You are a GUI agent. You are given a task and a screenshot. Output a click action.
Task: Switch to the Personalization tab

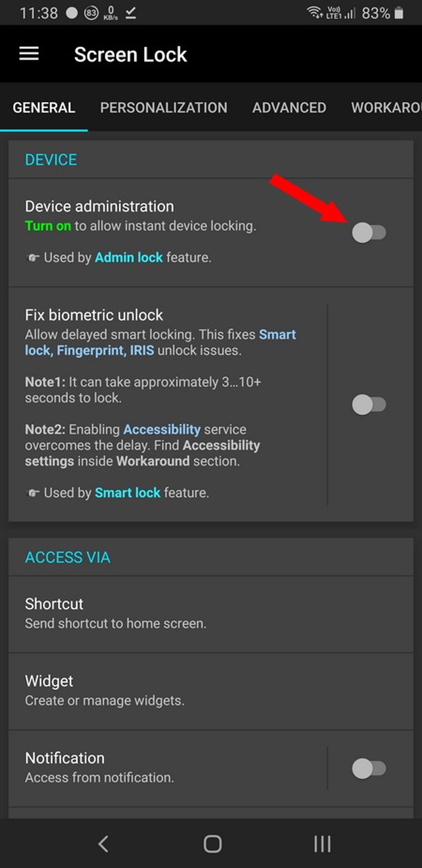coord(164,107)
